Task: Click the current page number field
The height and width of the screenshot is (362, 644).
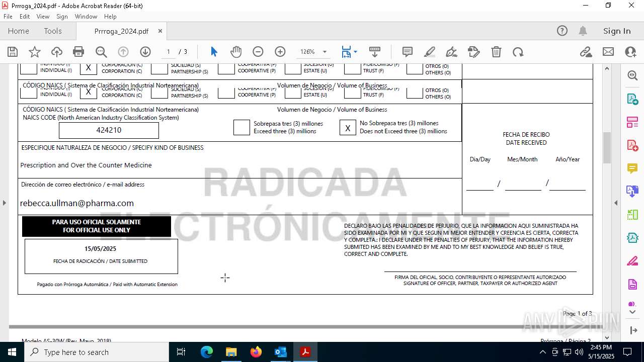Action: pos(168,52)
